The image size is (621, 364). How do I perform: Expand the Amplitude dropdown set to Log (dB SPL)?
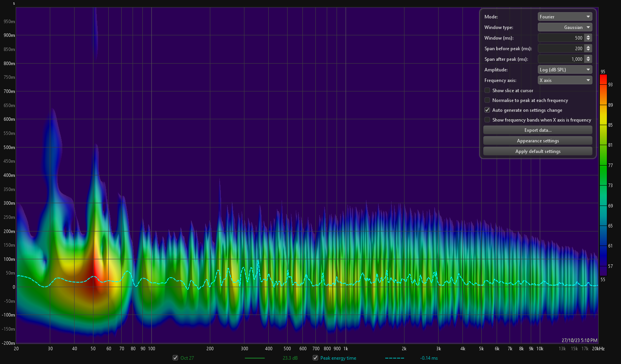pyautogui.click(x=565, y=69)
